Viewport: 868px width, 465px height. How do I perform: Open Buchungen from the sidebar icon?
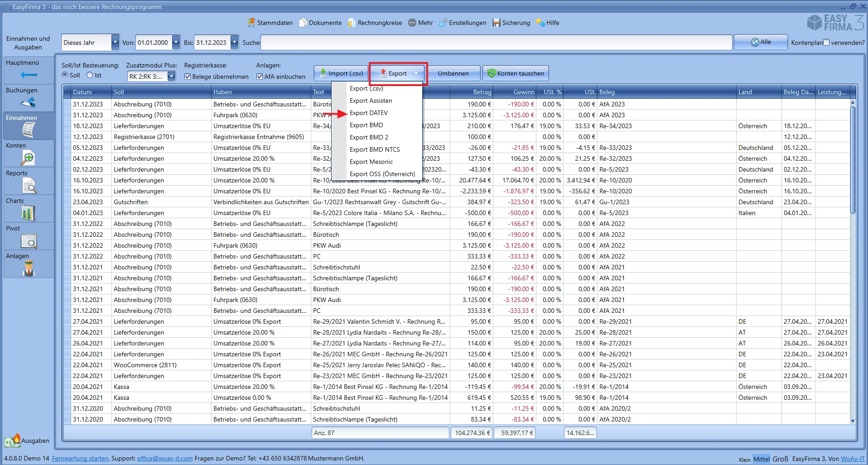pyautogui.click(x=28, y=102)
